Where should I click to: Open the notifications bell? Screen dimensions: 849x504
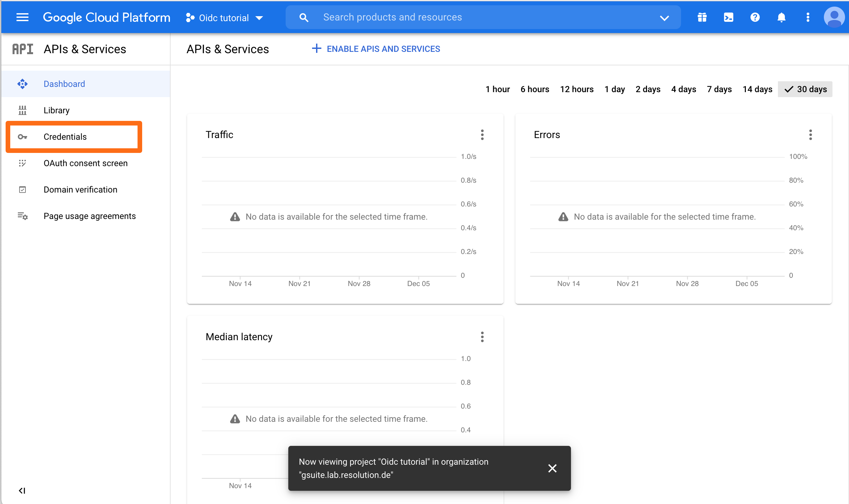pos(781,17)
